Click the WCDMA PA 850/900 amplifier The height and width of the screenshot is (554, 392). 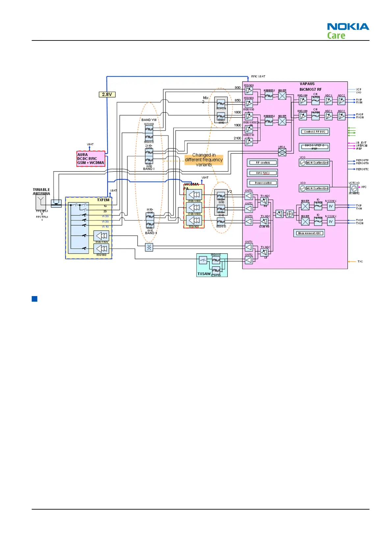click(x=194, y=220)
